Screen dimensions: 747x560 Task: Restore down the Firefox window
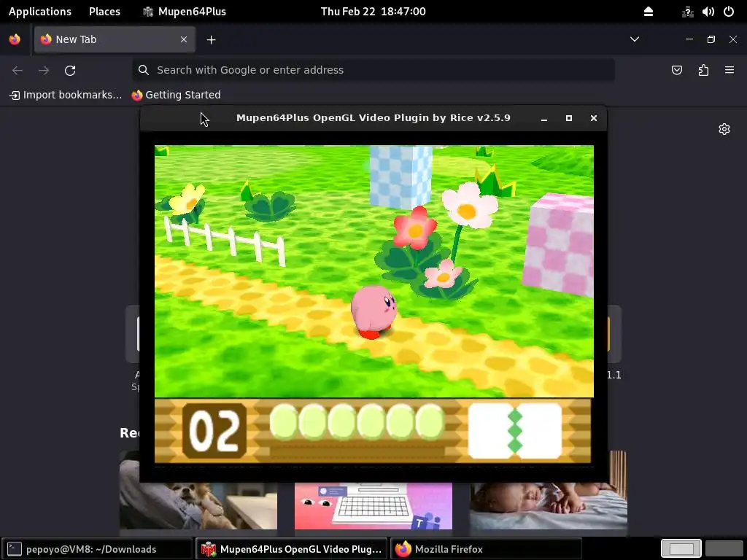[x=711, y=39]
